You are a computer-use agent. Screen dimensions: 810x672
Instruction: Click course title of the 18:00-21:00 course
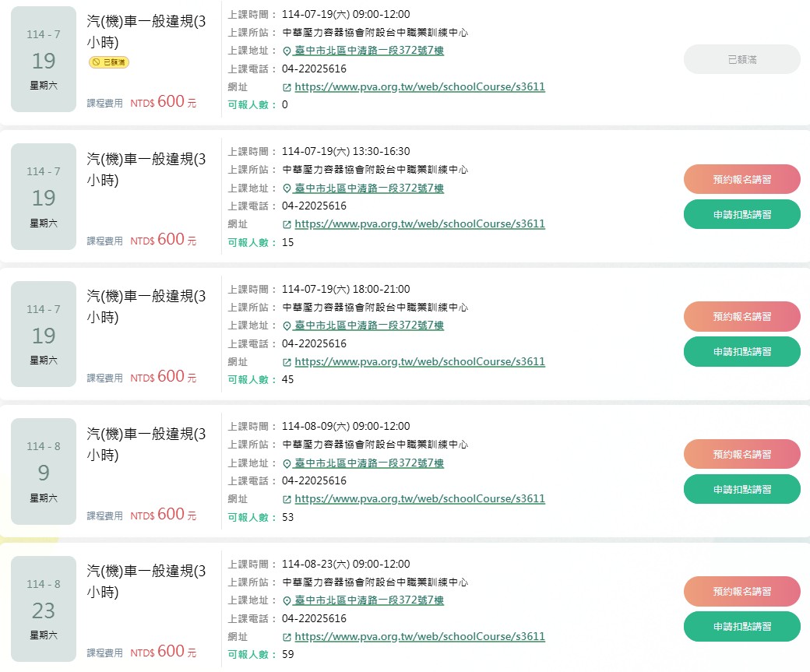(x=146, y=306)
